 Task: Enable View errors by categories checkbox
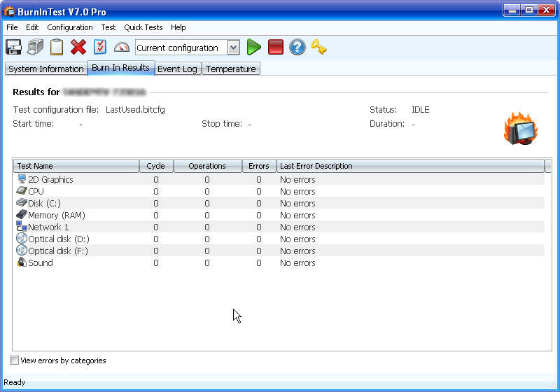click(14, 360)
